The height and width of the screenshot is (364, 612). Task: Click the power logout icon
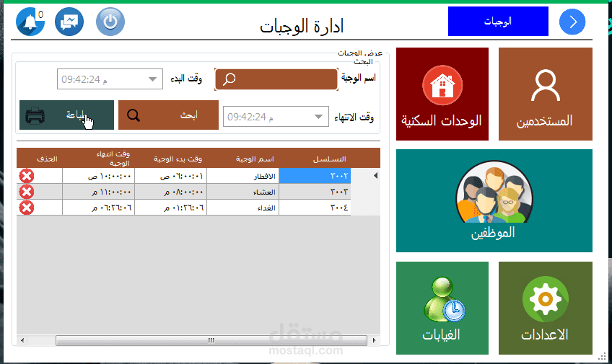(110, 22)
